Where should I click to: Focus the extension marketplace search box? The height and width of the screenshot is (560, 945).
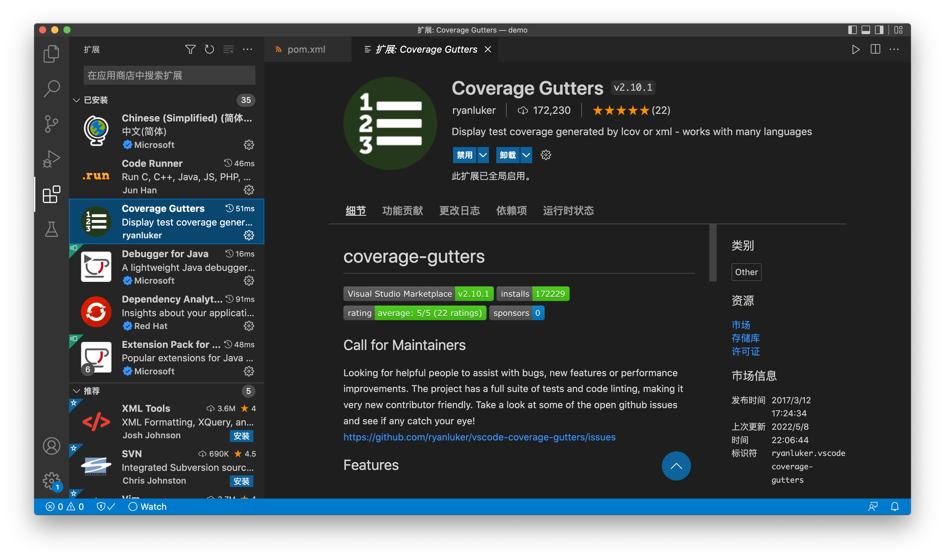click(x=170, y=75)
